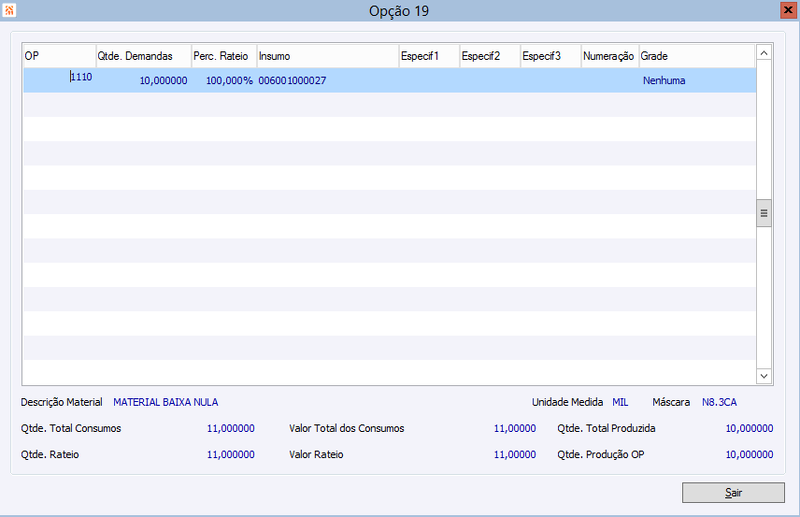Click the Sair button
Screen dimensions: 800x517
[x=733, y=493]
